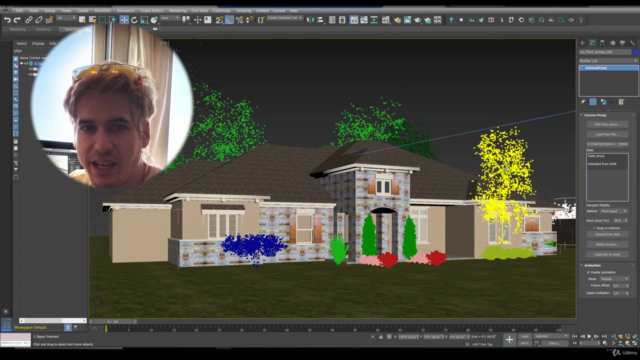Image resolution: width=640 pixels, height=360 pixels.
Task: Open the Create Selection Set dropdown
Action: tap(284, 18)
